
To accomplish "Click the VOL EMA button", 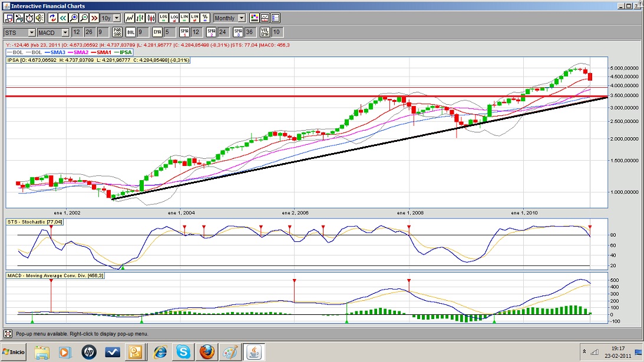I will click(x=265, y=32).
